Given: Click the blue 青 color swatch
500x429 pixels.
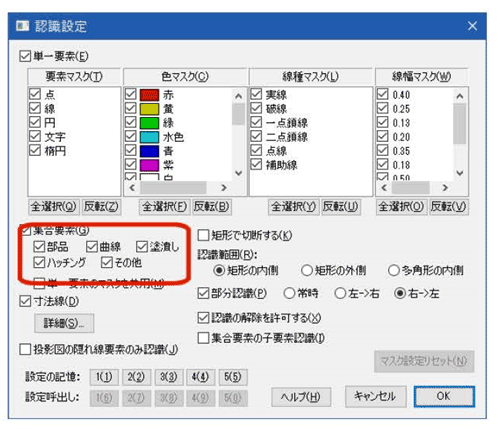Looking at the screenshot, I should pos(149,151).
